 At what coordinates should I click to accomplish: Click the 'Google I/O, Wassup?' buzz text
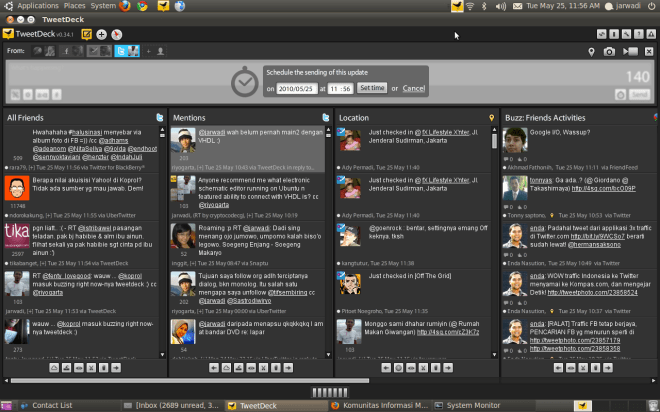click(560, 132)
